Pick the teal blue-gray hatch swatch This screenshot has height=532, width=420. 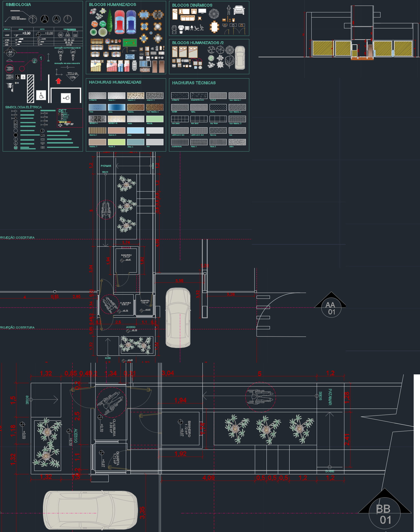136,142
